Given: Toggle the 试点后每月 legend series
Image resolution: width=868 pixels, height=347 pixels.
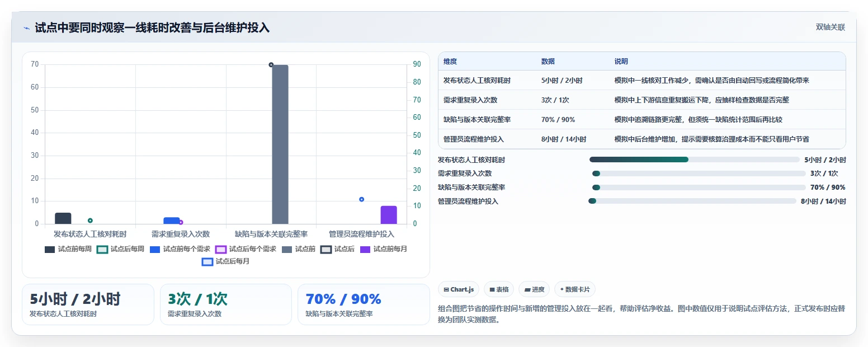Looking at the screenshot, I should click(225, 261).
